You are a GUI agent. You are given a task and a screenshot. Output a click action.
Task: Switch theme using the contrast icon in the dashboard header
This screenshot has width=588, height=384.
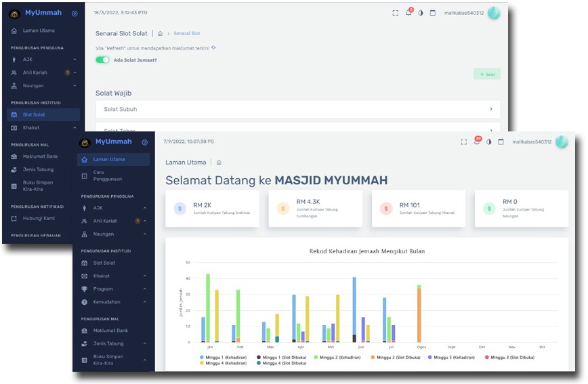coord(489,142)
